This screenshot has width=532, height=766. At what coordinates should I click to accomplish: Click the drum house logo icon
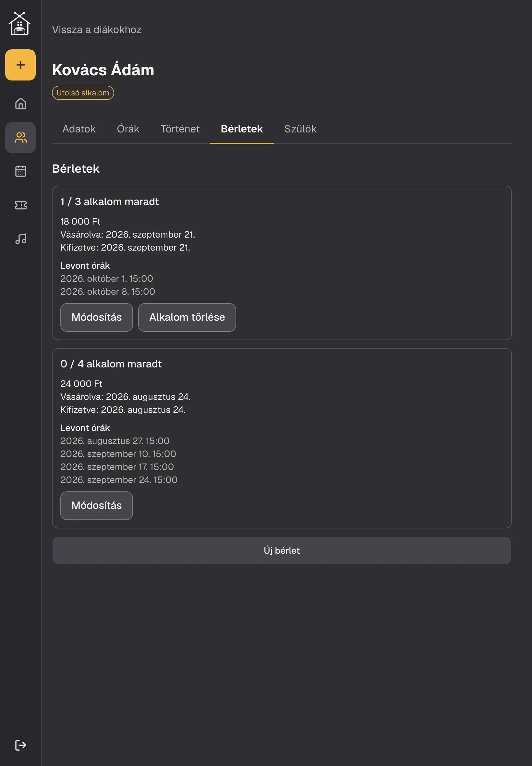(x=20, y=23)
